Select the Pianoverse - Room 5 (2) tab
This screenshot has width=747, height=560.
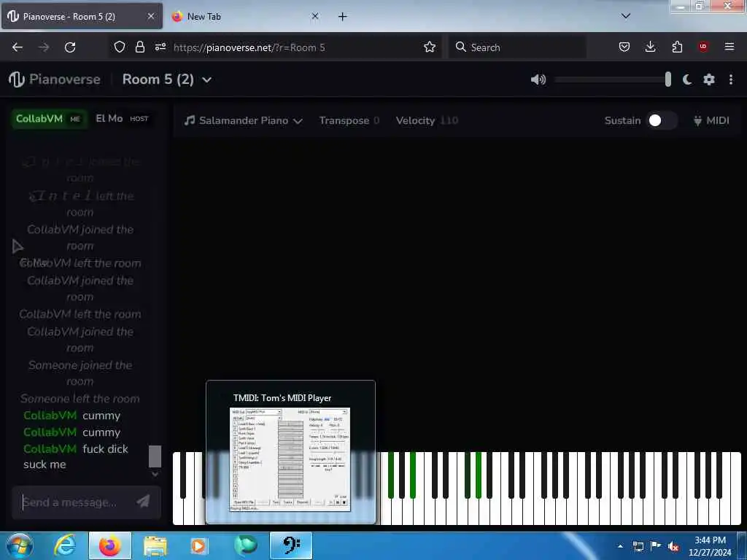pos(82,17)
